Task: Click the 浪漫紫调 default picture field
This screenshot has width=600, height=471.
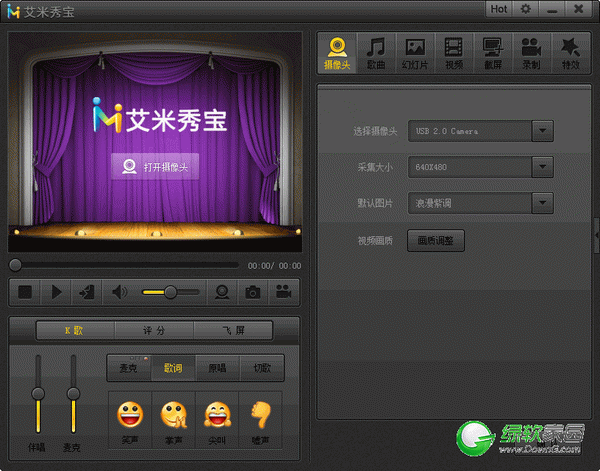Action: [x=481, y=203]
